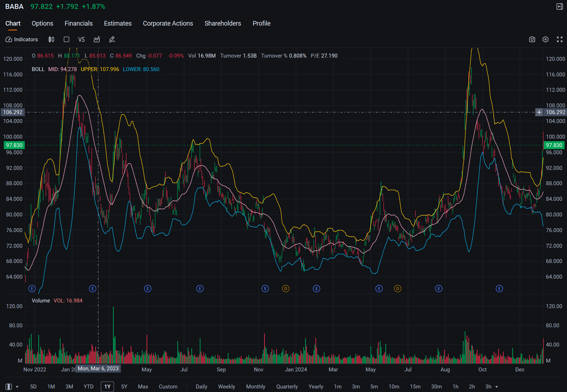
Task: Click the first earnings marker near Nov 2022
Action: click(x=32, y=289)
